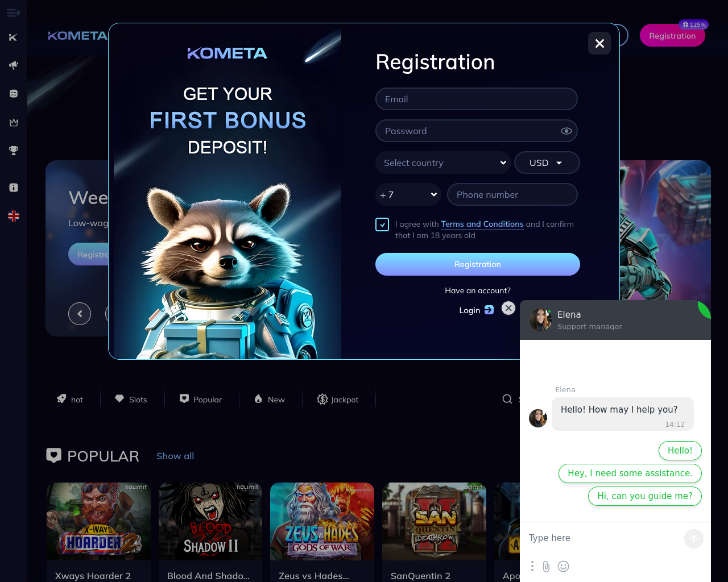Open chat options three-dot menu
Screen dimensions: 728x582
pos(532,566)
